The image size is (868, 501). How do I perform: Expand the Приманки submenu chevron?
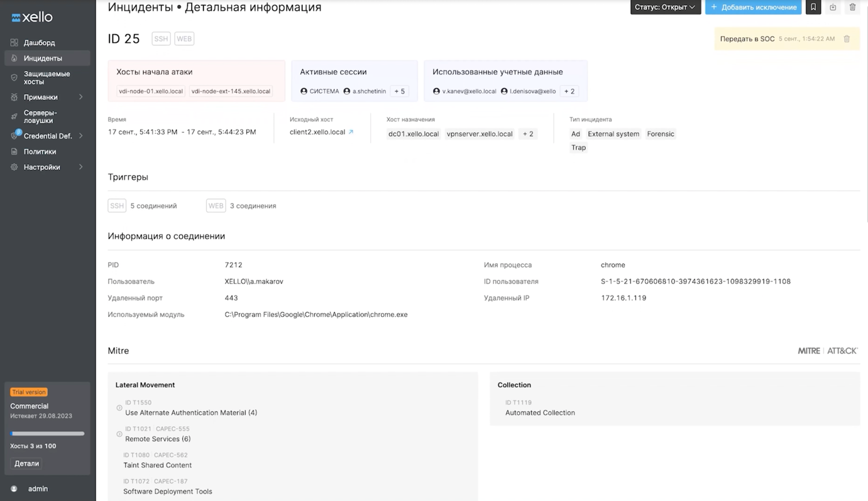(81, 97)
